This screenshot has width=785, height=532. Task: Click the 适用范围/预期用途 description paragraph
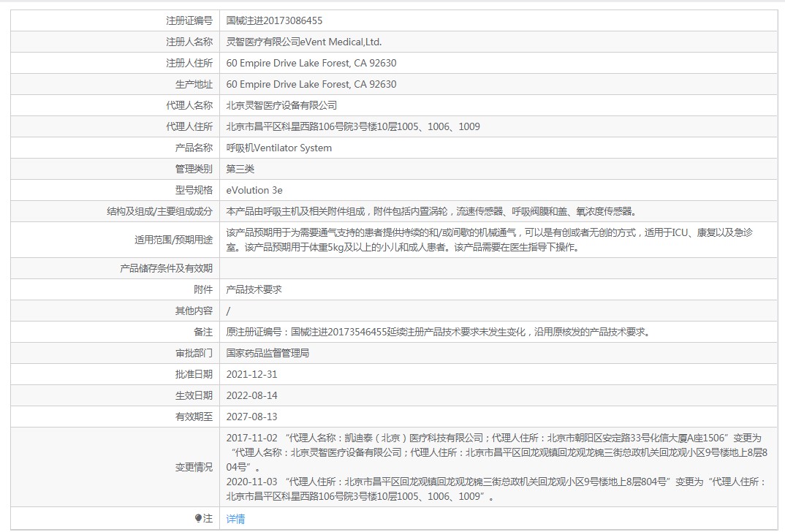(488, 240)
